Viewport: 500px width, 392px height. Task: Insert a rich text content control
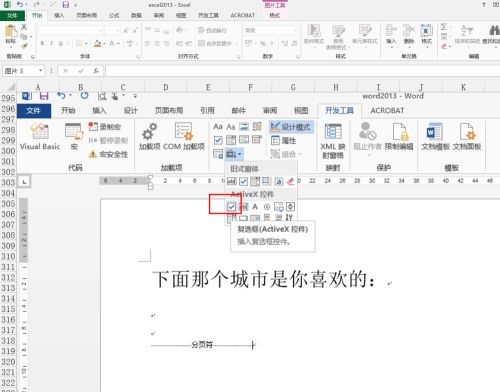[x=218, y=127]
